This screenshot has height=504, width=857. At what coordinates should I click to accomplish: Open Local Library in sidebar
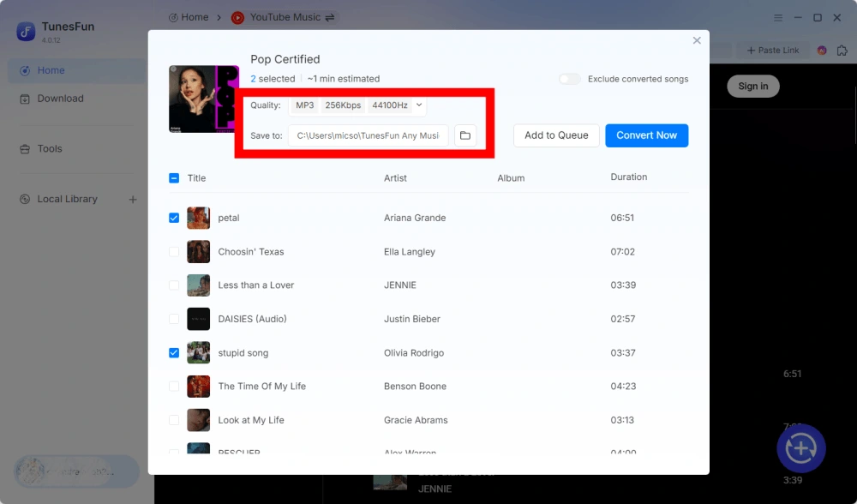click(67, 199)
